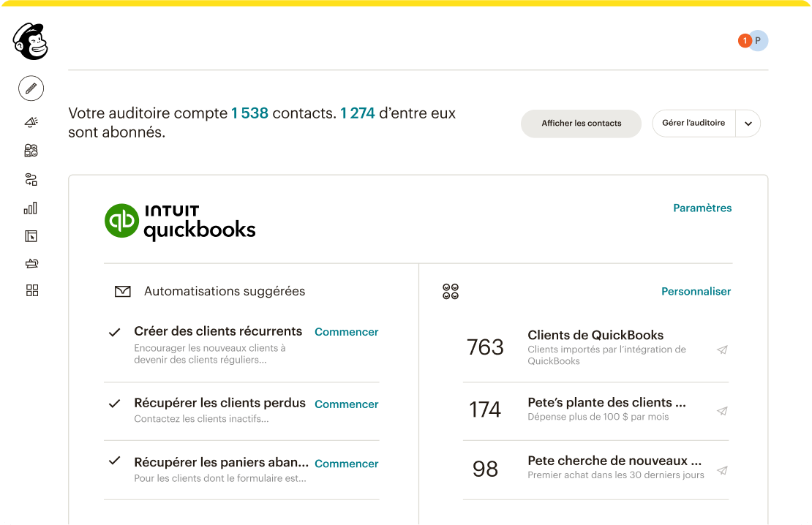
Task: Click checkmark beside Créer des clients récurrents
Action: tap(114, 333)
